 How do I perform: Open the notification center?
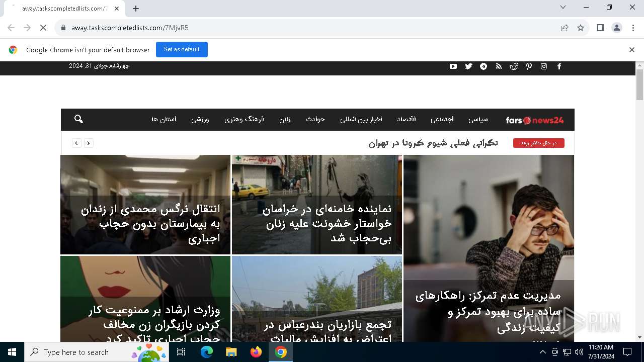[x=627, y=352]
